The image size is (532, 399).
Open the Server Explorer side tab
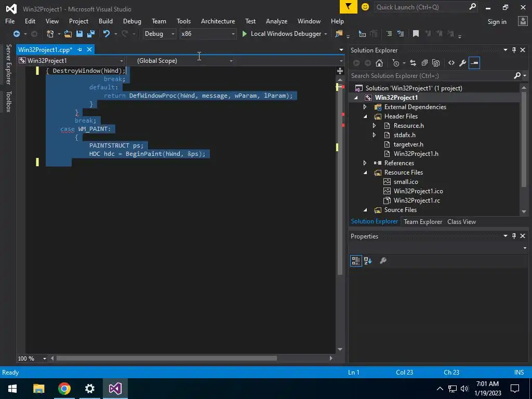(8, 64)
